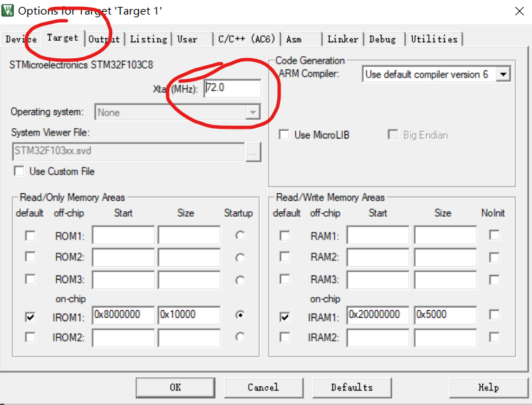Click the IRAM2 Size field

(x=445, y=338)
